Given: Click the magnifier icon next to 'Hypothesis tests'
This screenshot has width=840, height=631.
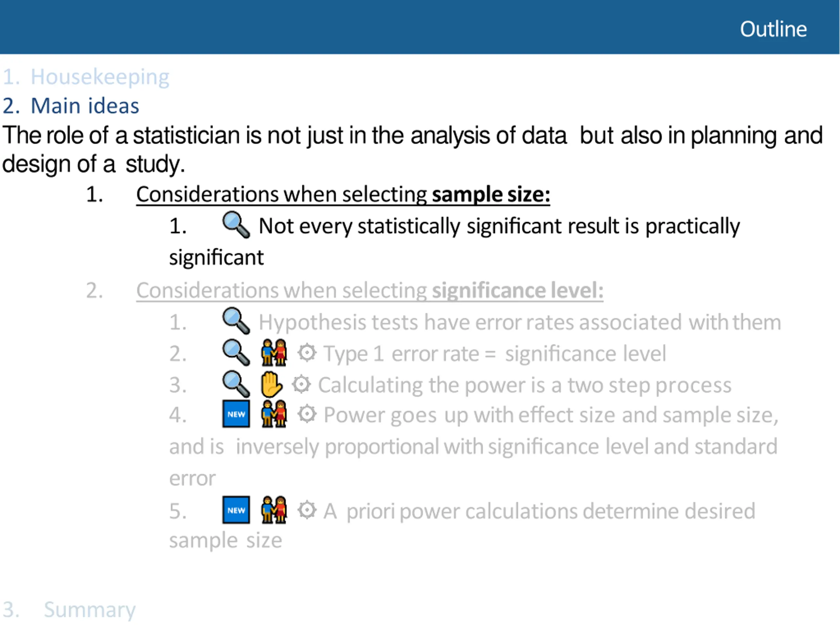Looking at the screenshot, I should pyautogui.click(x=236, y=321).
